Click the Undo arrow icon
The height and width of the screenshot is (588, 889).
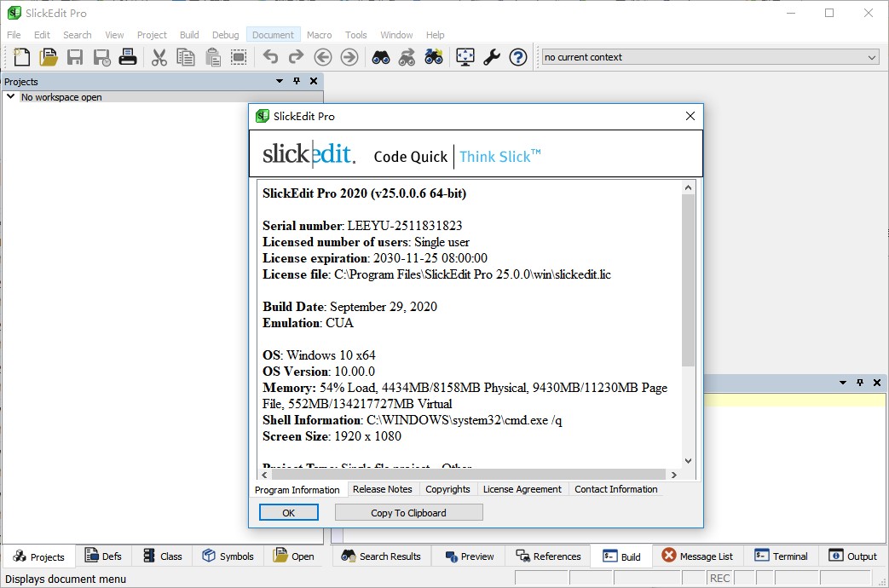click(x=271, y=57)
